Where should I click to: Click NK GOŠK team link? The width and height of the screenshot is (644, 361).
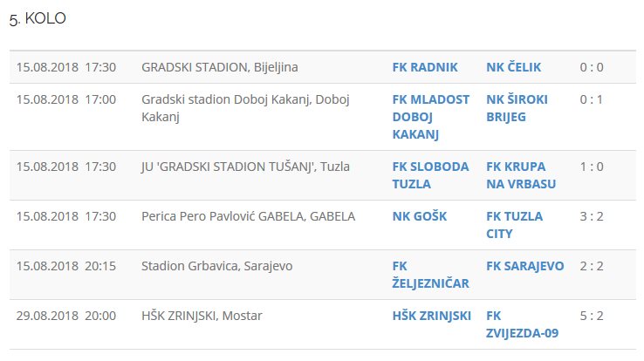[420, 216]
